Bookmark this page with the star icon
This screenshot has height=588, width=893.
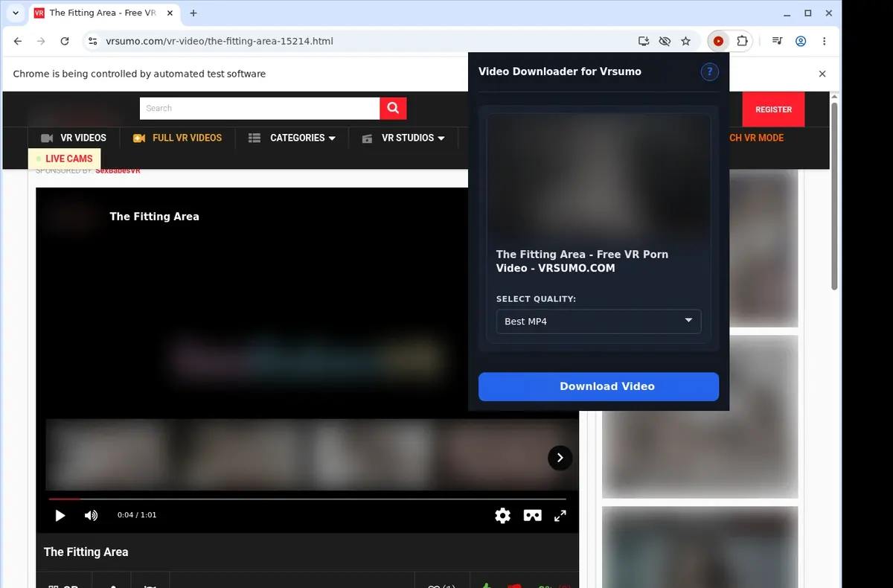(686, 42)
